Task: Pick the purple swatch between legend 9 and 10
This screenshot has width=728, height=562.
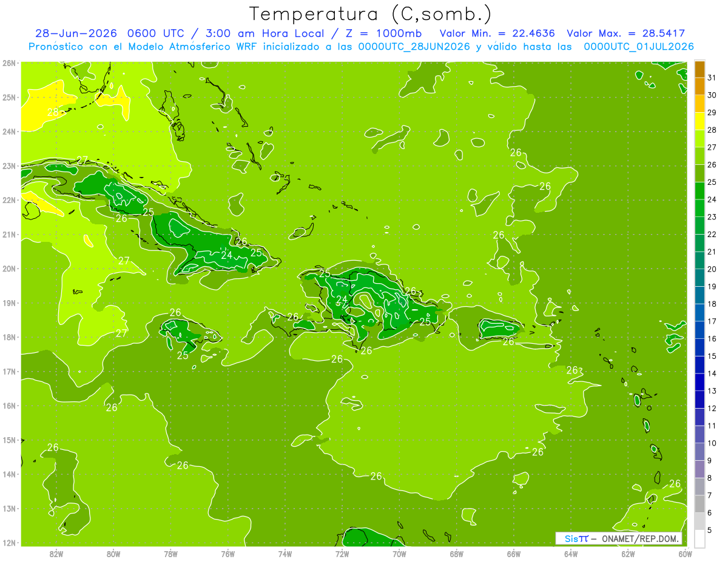Action: point(699,452)
